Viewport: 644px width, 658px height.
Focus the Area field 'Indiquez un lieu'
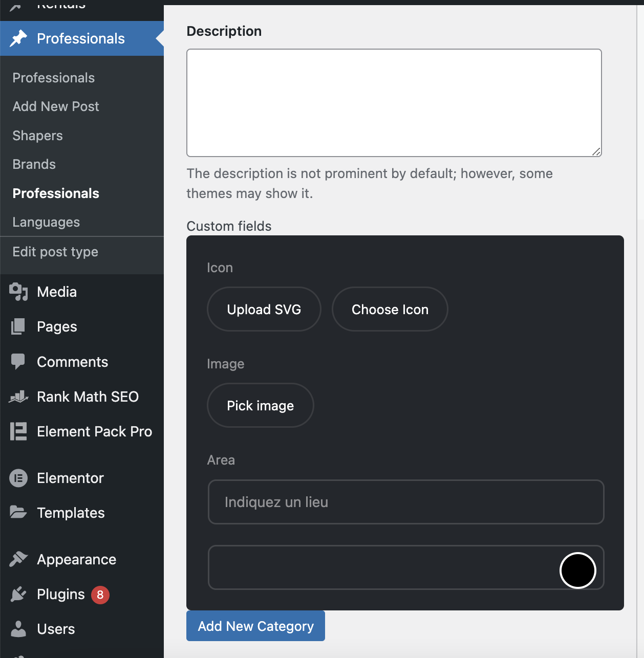(x=405, y=502)
